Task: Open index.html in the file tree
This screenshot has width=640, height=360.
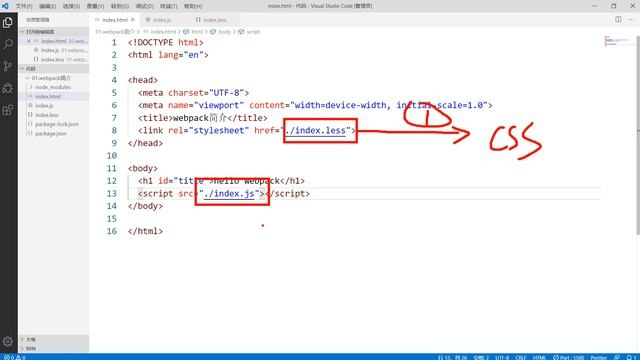Action: pyautogui.click(x=53, y=96)
